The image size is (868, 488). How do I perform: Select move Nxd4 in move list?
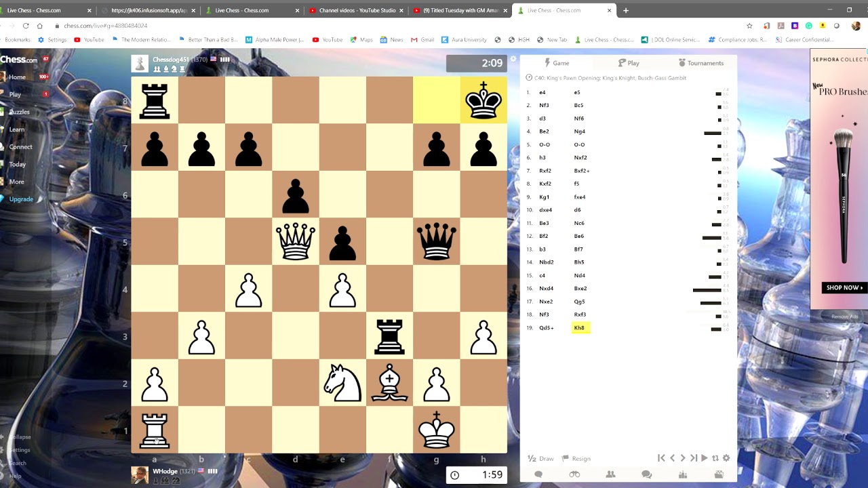click(546, 289)
